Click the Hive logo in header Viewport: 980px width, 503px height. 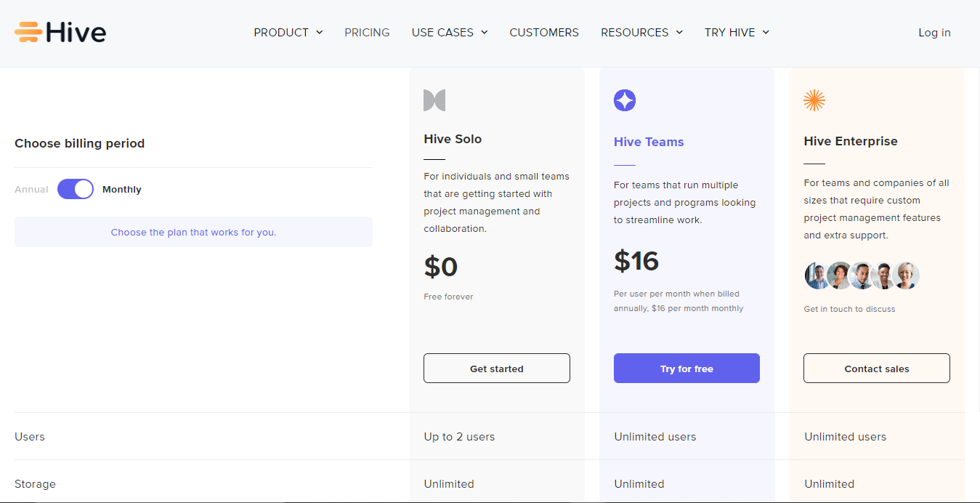60,32
